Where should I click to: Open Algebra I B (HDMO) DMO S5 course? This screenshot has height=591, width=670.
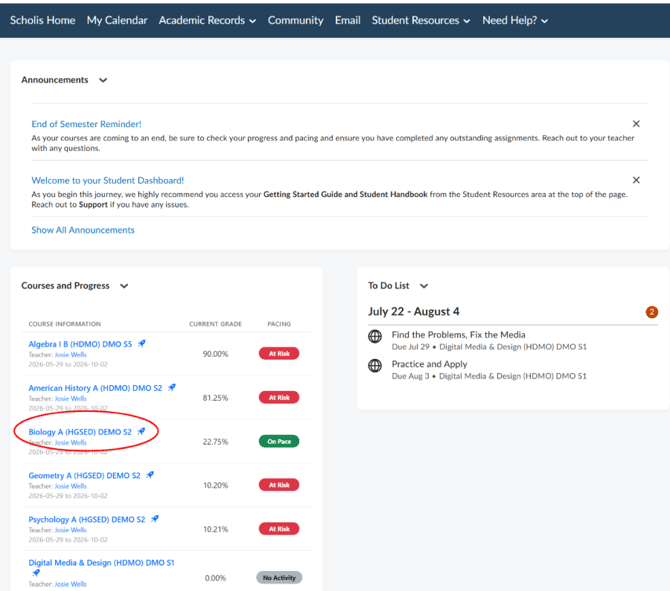click(80, 344)
